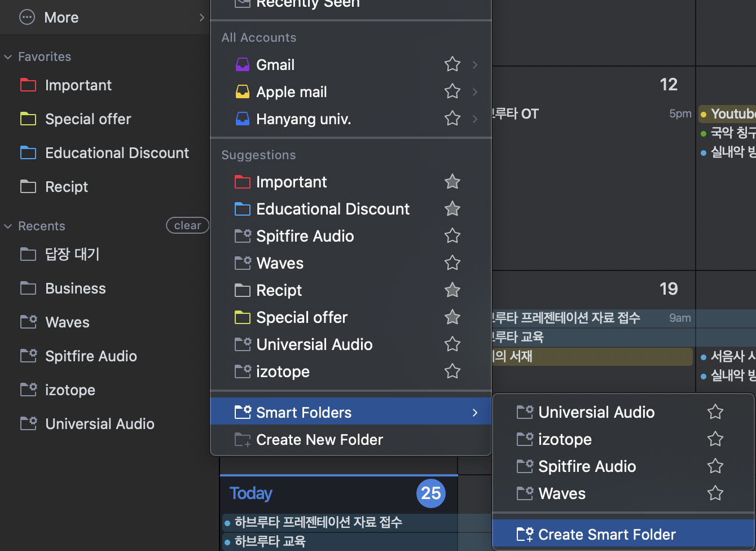The width and height of the screenshot is (756, 551).
Task: Select Gmail account in the menu
Action: click(x=350, y=65)
